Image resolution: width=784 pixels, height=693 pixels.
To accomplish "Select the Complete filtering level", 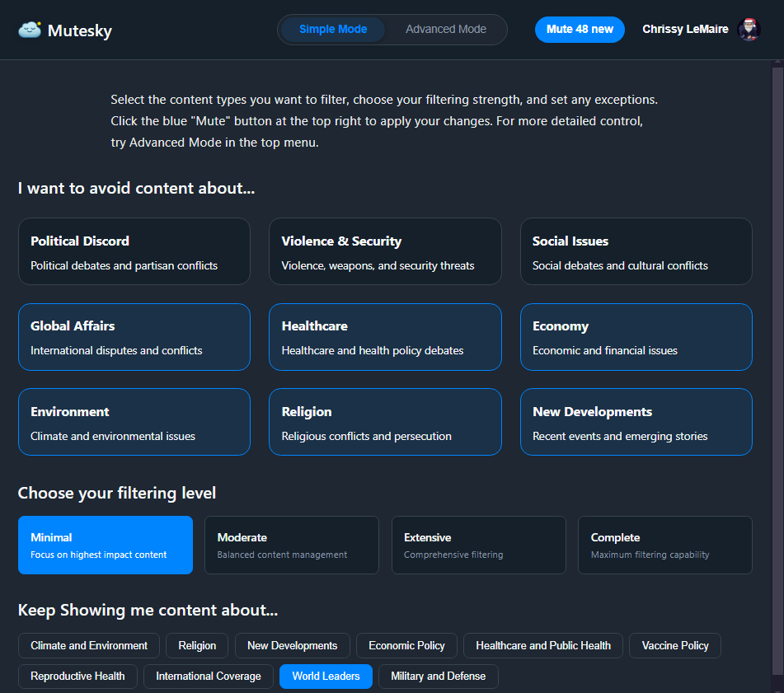I will (664, 545).
